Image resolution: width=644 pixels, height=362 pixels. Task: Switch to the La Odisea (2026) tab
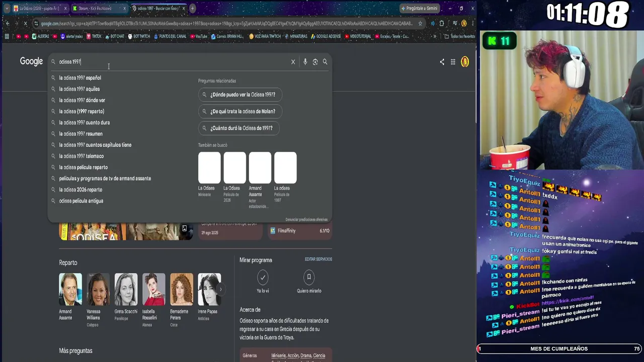39,8
